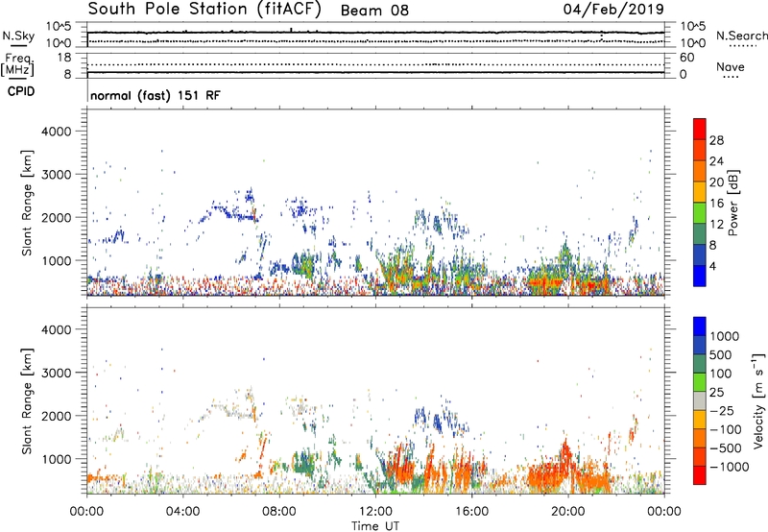Click the "N.Search" legend label

pyautogui.click(x=741, y=36)
